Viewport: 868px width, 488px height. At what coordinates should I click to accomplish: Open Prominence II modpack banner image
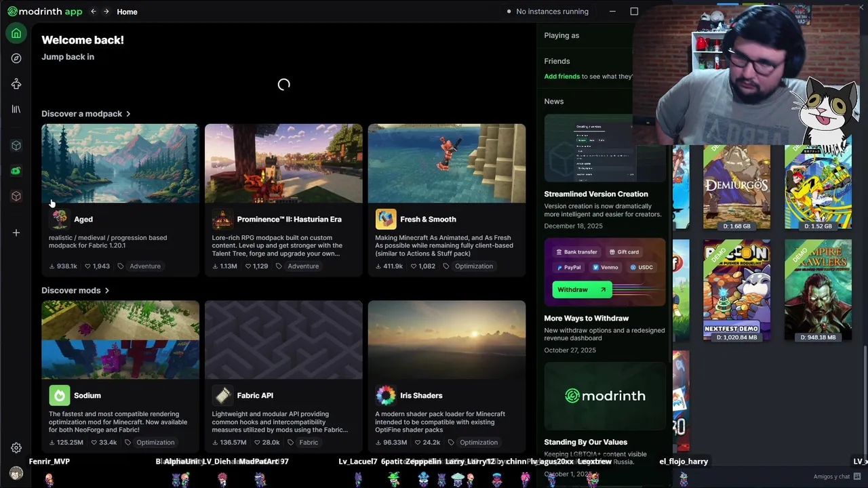tap(283, 163)
